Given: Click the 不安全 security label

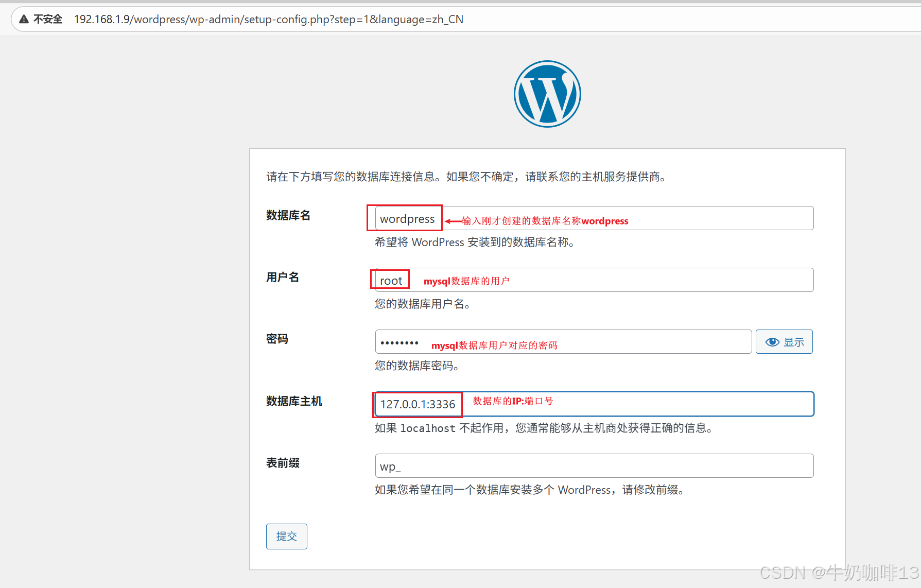Looking at the screenshot, I should point(48,19).
